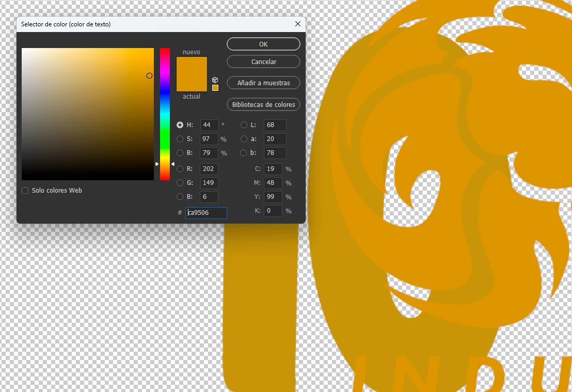This screenshot has width=572, height=392.
Task: Select the Lab b radio button
Action: [x=244, y=152]
